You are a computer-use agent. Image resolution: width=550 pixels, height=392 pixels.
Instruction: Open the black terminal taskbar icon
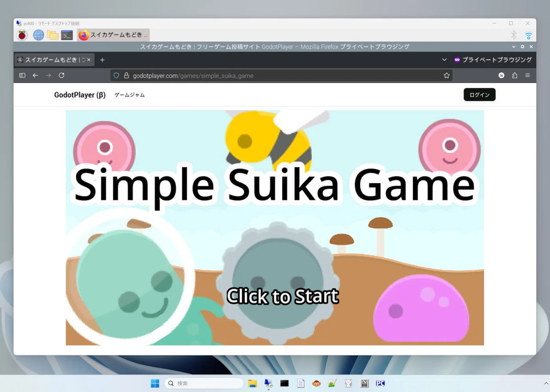285,383
